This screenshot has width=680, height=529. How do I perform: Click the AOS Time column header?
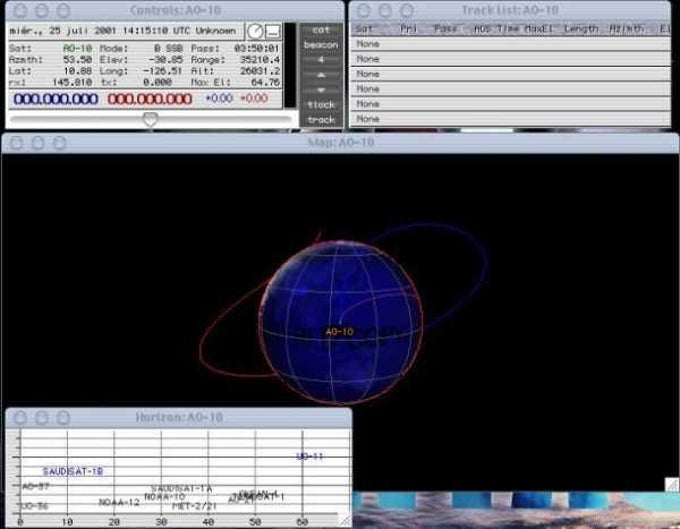point(497,29)
